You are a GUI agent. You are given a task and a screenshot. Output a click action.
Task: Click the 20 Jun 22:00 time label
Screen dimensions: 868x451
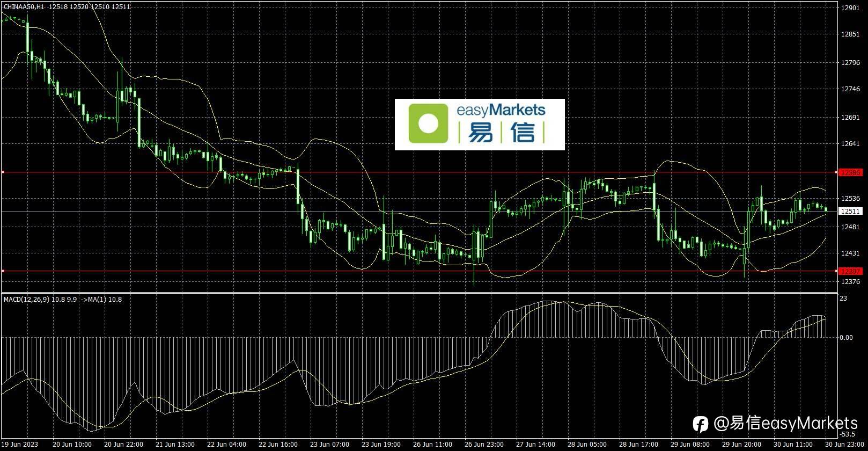(x=123, y=445)
